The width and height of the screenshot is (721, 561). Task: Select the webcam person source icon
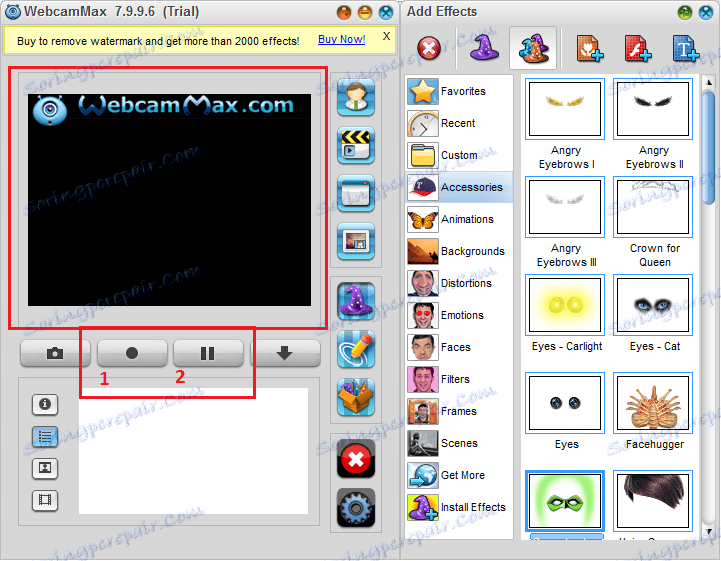pos(356,97)
